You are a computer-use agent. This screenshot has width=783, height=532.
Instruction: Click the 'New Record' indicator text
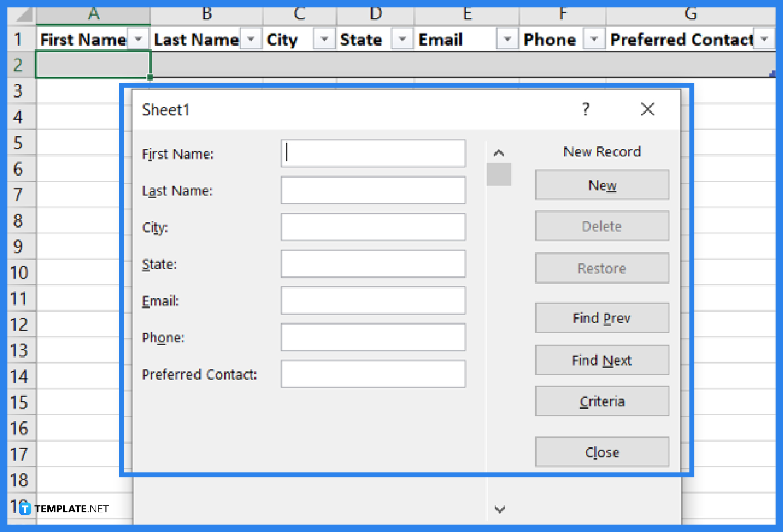pos(602,151)
